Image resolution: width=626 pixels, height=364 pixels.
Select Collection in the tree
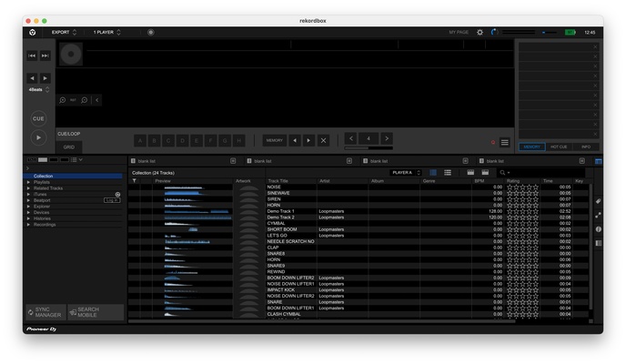point(73,176)
